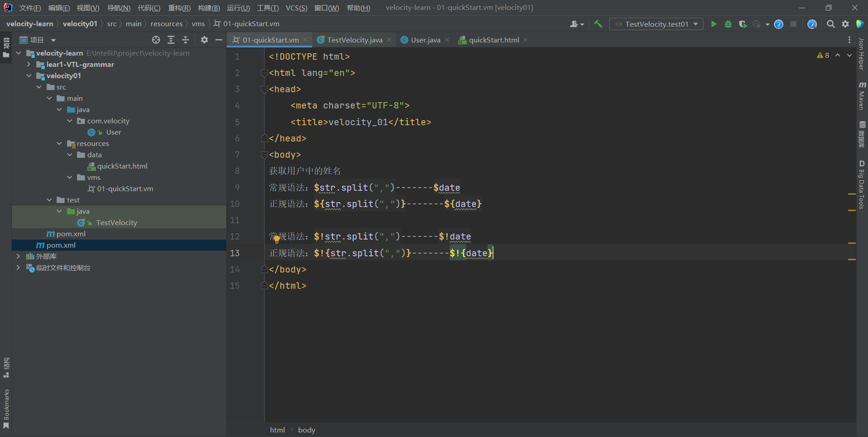Collapse the resources folder
This screenshot has height=437, width=868.
pos(59,143)
